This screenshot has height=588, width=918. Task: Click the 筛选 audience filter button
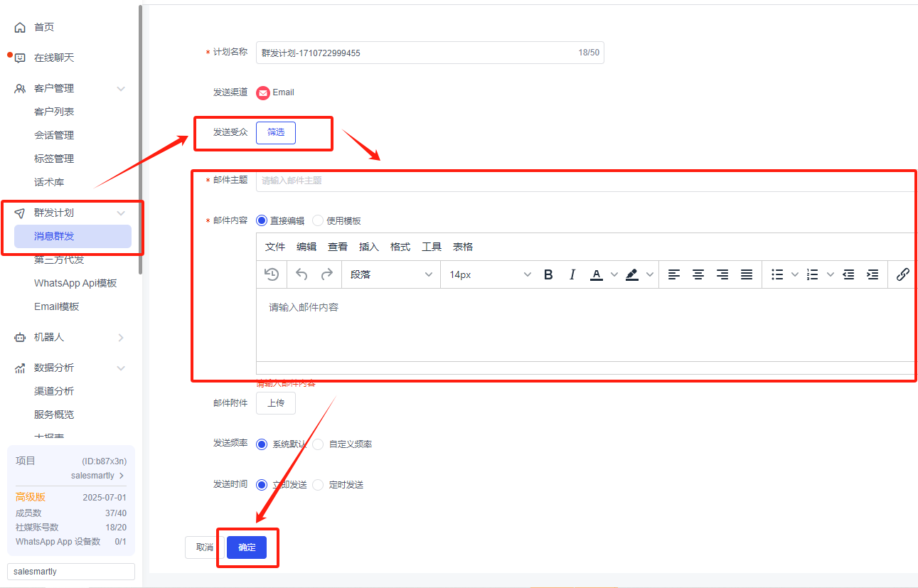click(x=276, y=132)
